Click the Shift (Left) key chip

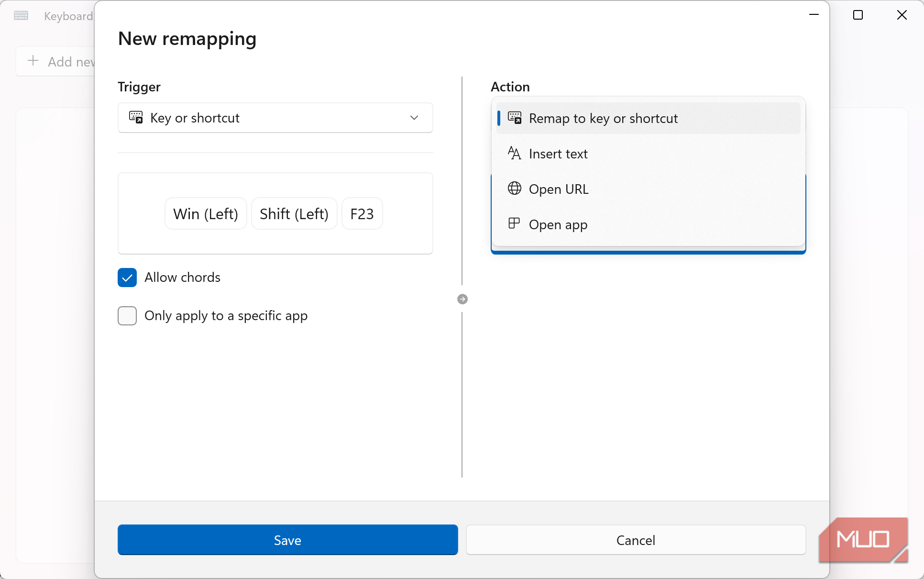(294, 213)
